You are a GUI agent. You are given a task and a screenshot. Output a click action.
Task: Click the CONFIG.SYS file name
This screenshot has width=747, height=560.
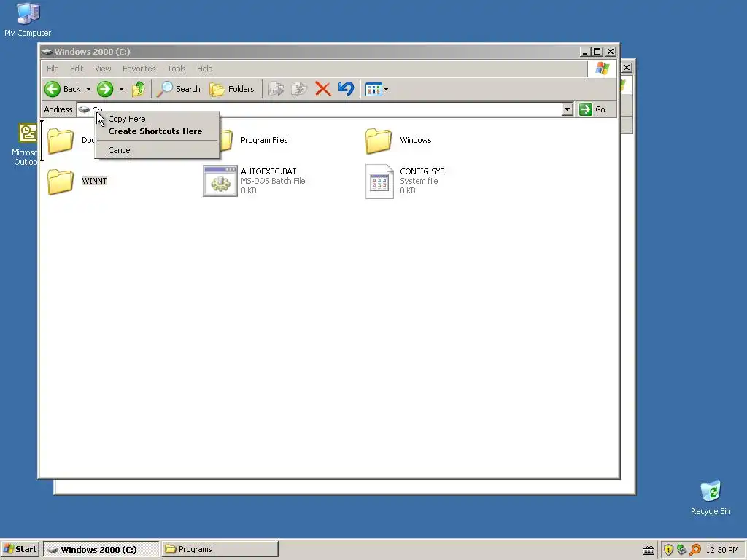point(422,171)
